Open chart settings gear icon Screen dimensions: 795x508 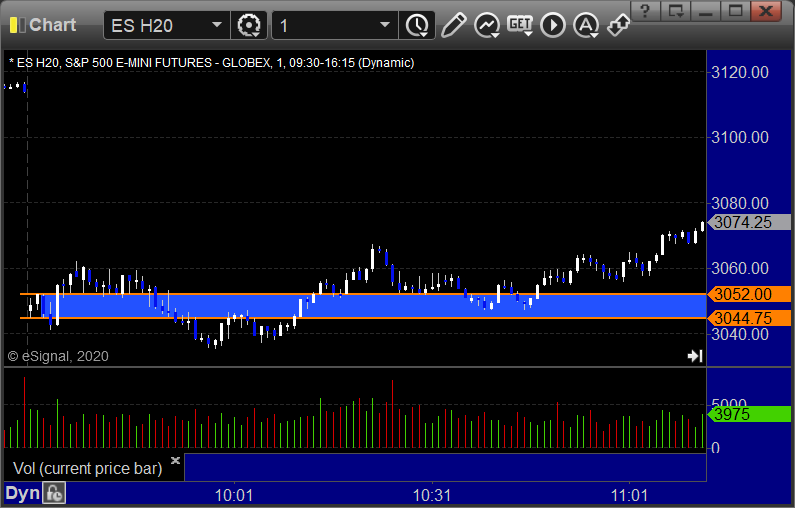pyautogui.click(x=248, y=25)
